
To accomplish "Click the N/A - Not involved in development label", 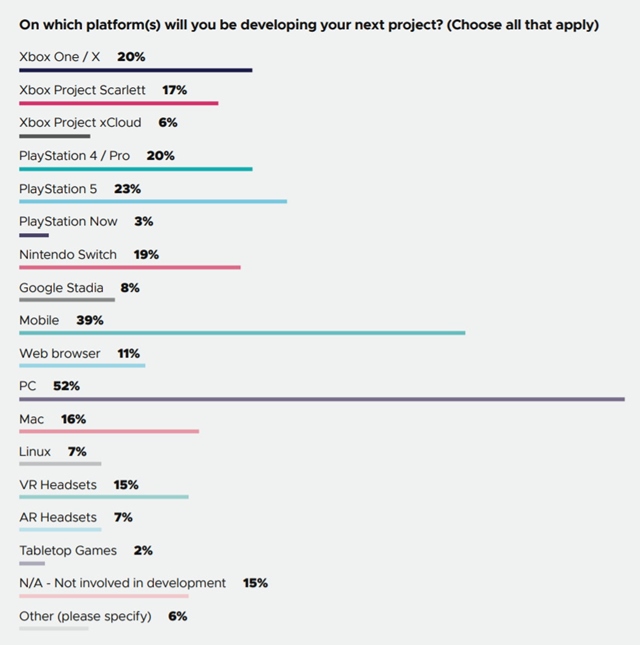I will (x=123, y=583).
